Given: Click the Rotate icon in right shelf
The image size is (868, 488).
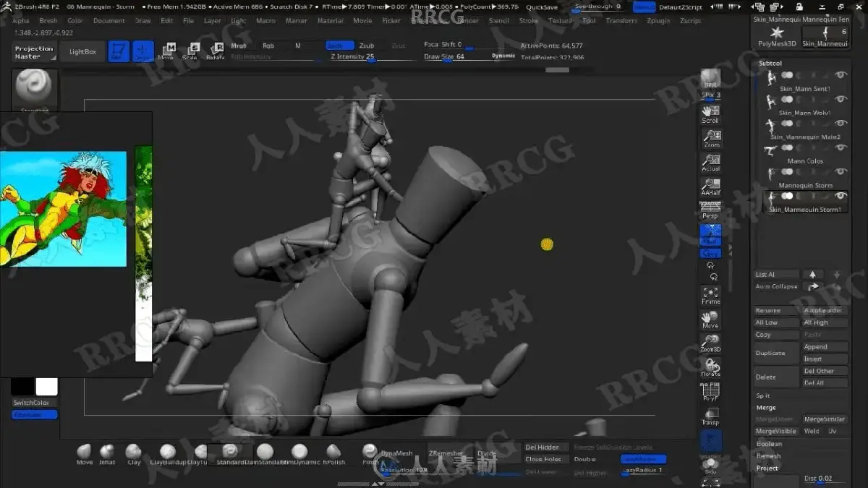Looking at the screenshot, I should tap(710, 368).
